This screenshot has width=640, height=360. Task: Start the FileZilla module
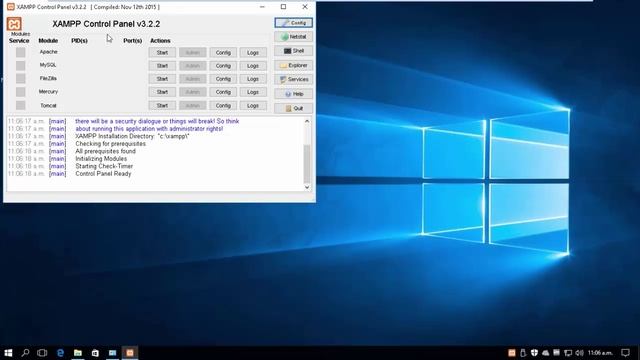(162, 79)
